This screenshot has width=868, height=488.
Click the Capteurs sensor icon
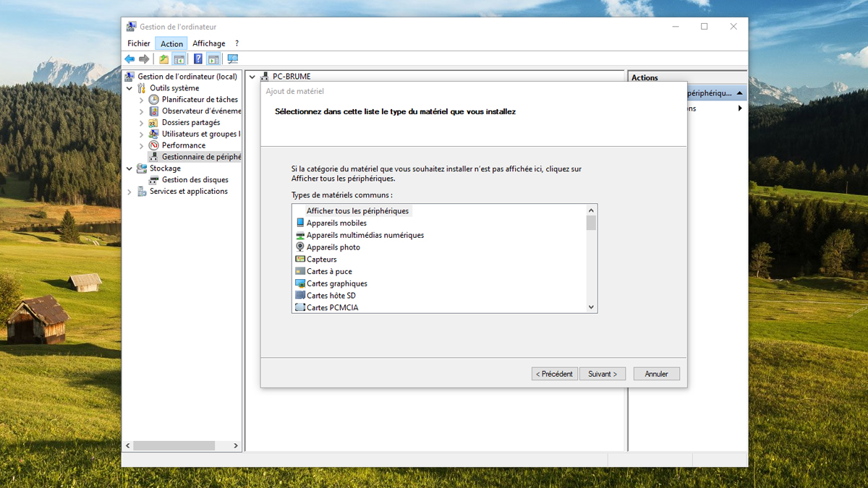[x=300, y=260]
